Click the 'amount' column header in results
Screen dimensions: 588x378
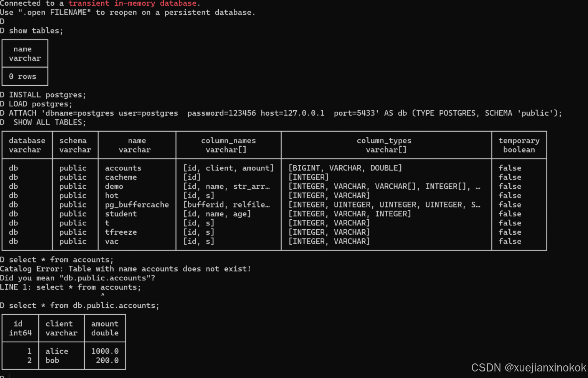click(x=105, y=324)
